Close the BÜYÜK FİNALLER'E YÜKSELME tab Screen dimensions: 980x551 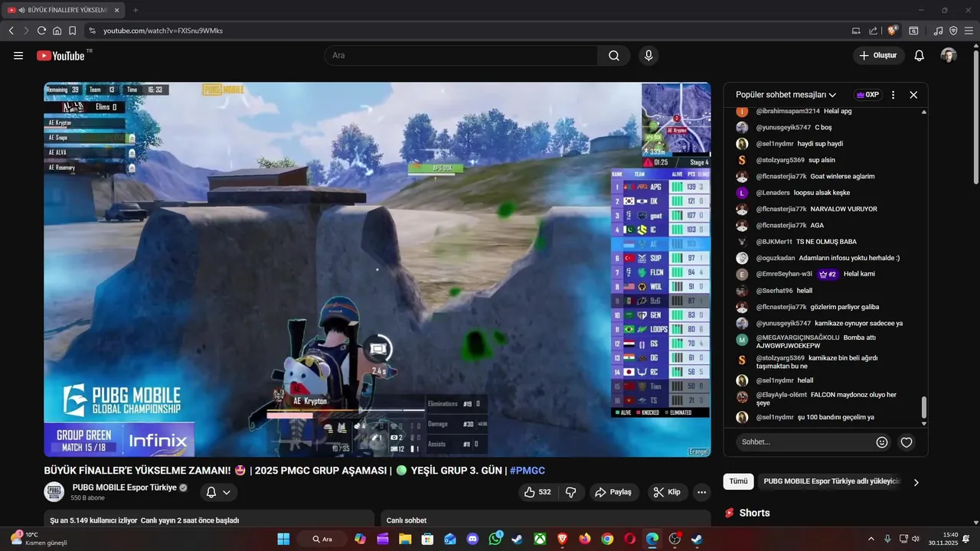coord(116,10)
